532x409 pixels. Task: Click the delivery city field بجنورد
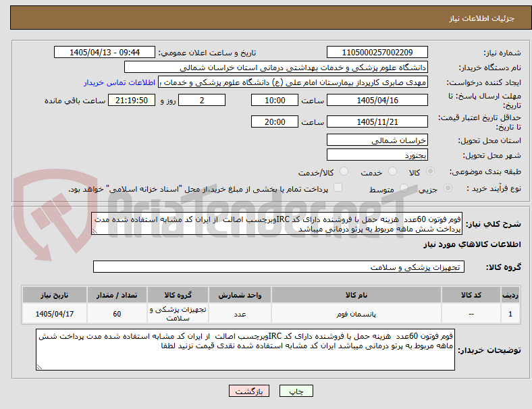(377, 155)
